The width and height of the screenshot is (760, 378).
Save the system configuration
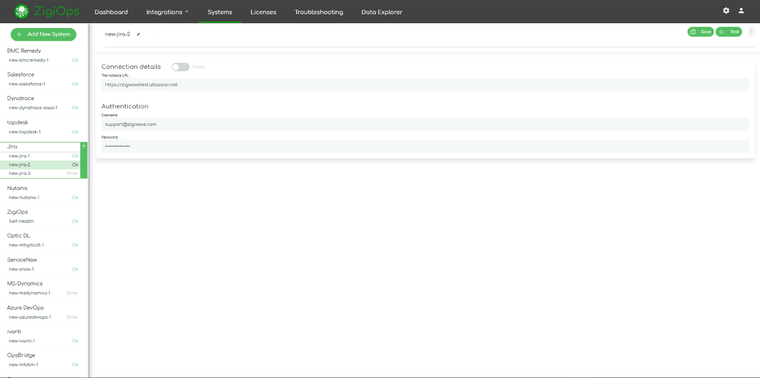coord(700,32)
